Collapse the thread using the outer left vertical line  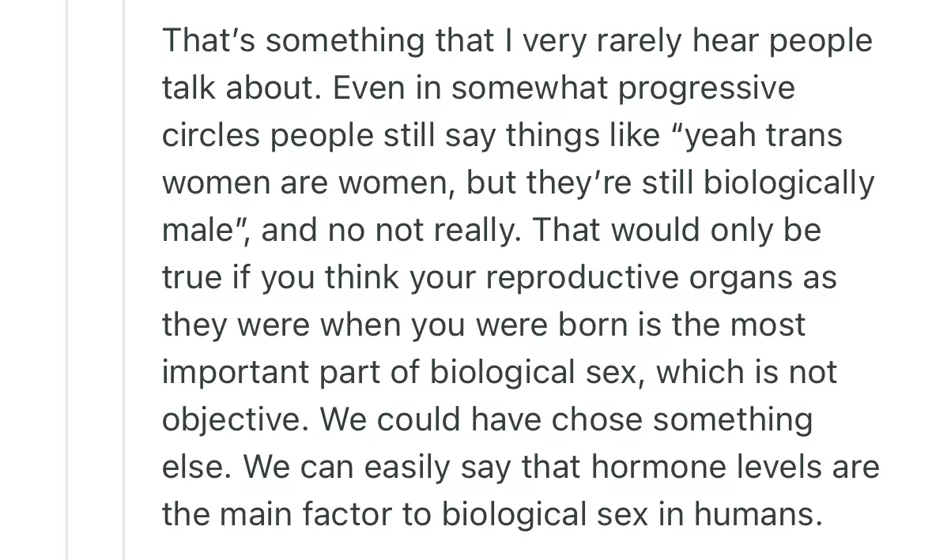(67, 280)
